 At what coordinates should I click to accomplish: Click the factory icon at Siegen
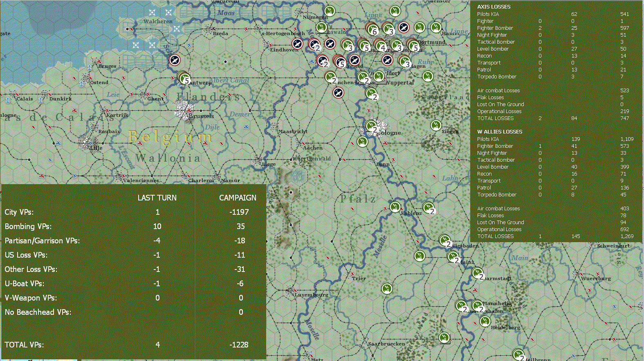click(436, 125)
